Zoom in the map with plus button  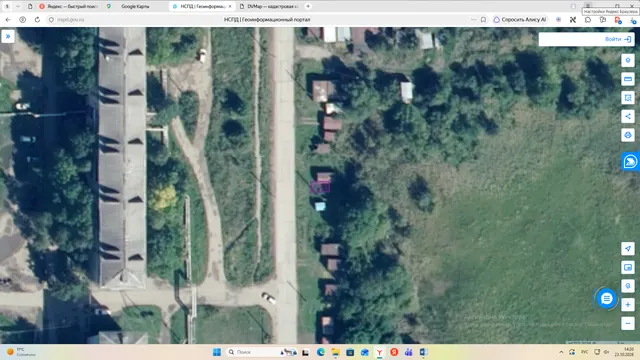628,304
